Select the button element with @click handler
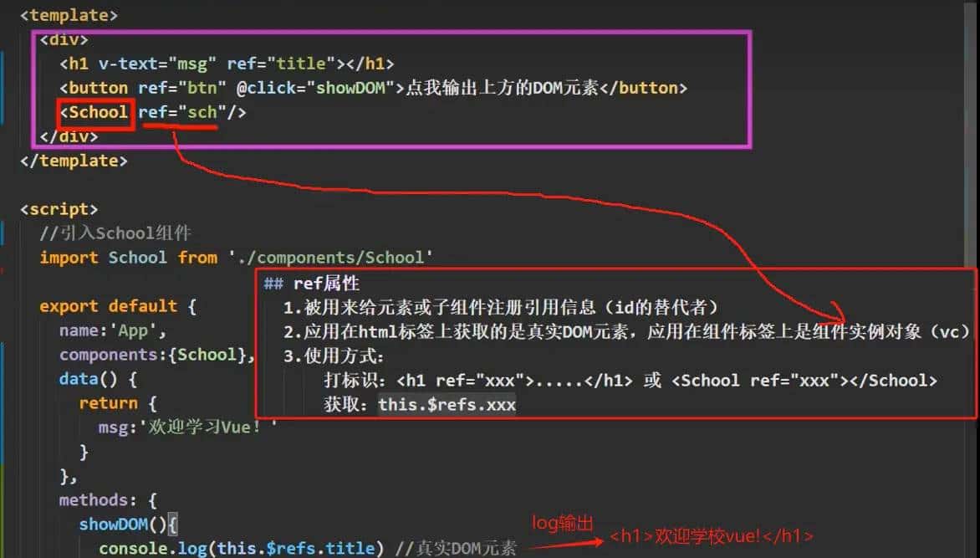 (251, 87)
